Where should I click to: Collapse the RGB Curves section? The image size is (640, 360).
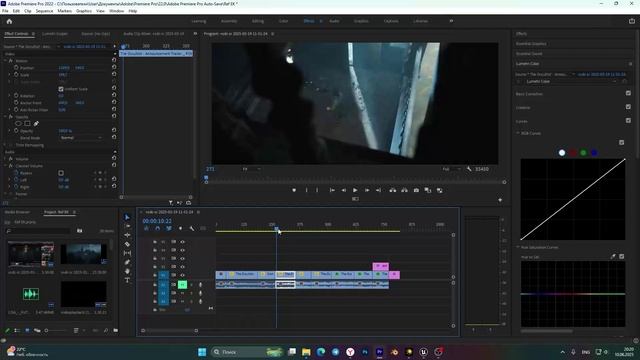pyautogui.click(x=518, y=133)
